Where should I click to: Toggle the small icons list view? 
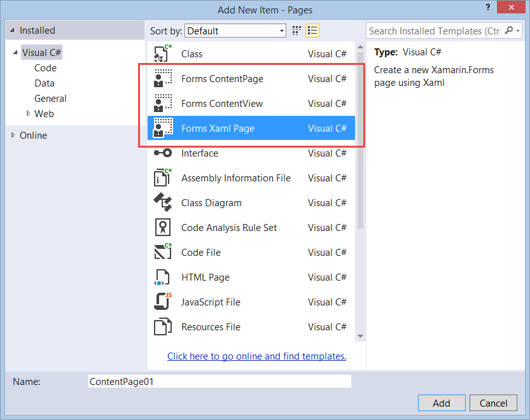tap(311, 30)
